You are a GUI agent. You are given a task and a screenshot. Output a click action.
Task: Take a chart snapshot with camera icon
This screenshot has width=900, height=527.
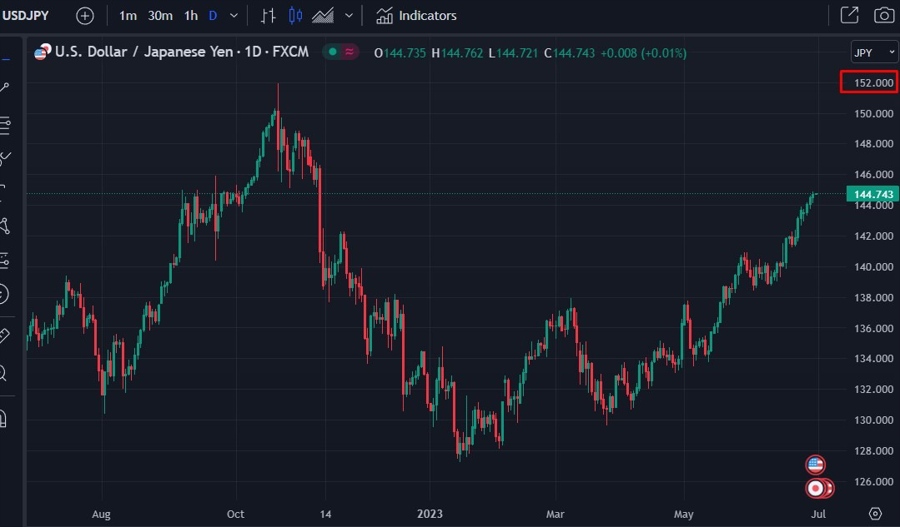(x=884, y=15)
